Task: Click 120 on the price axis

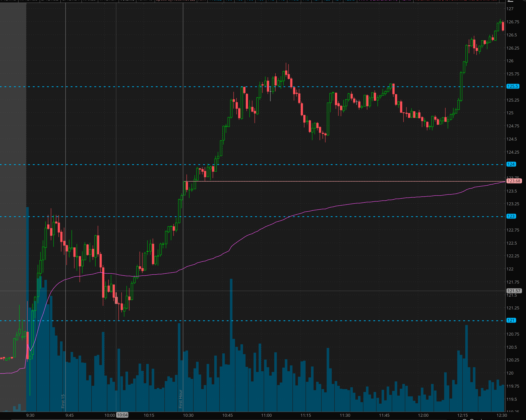Action: pos(510,373)
